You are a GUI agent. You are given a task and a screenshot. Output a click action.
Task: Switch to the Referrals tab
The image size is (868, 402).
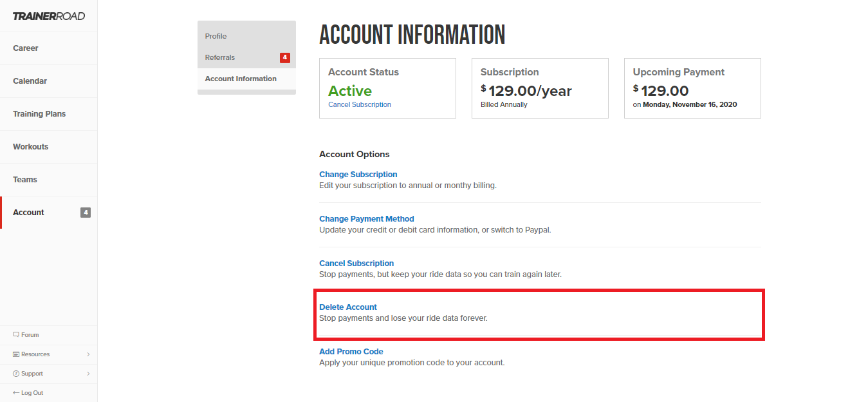click(x=218, y=57)
